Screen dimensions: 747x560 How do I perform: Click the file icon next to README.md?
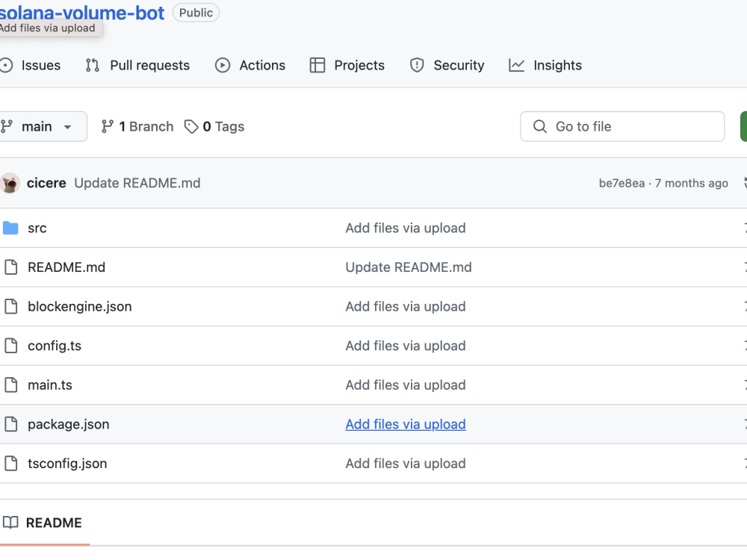(11, 267)
